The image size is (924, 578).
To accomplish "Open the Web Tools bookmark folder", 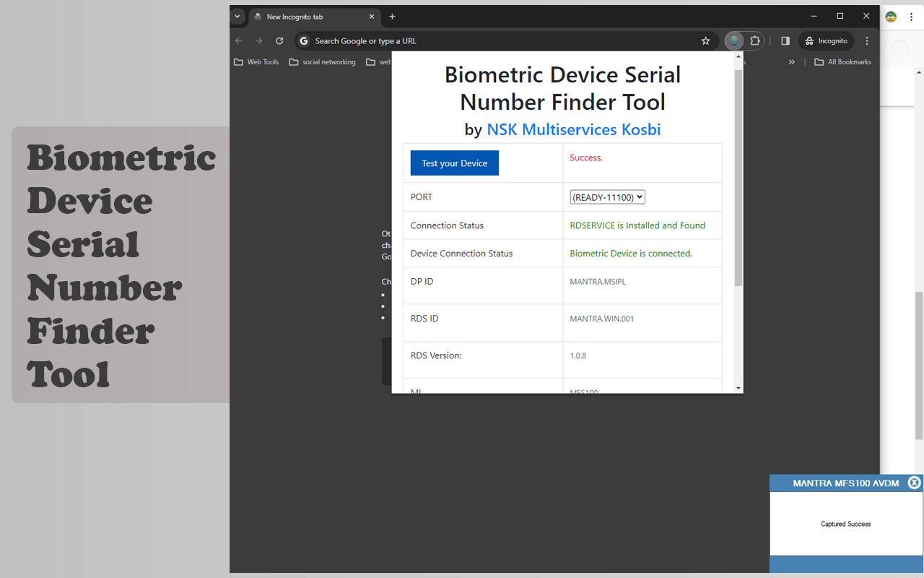I will click(x=256, y=62).
